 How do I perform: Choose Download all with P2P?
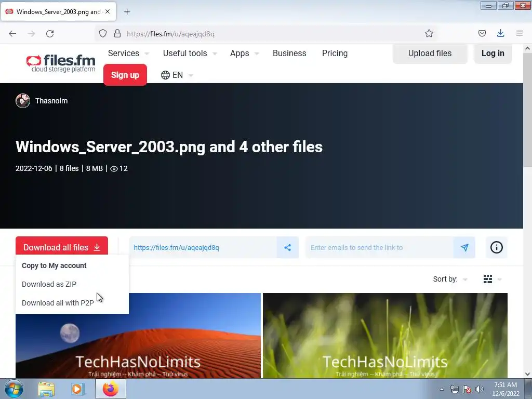click(x=58, y=303)
